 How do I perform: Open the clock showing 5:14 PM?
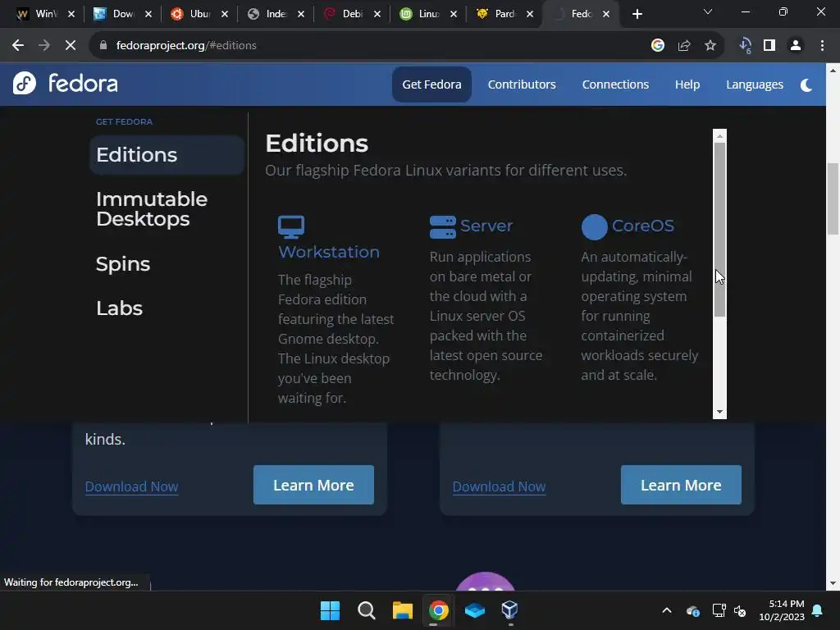(x=782, y=610)
